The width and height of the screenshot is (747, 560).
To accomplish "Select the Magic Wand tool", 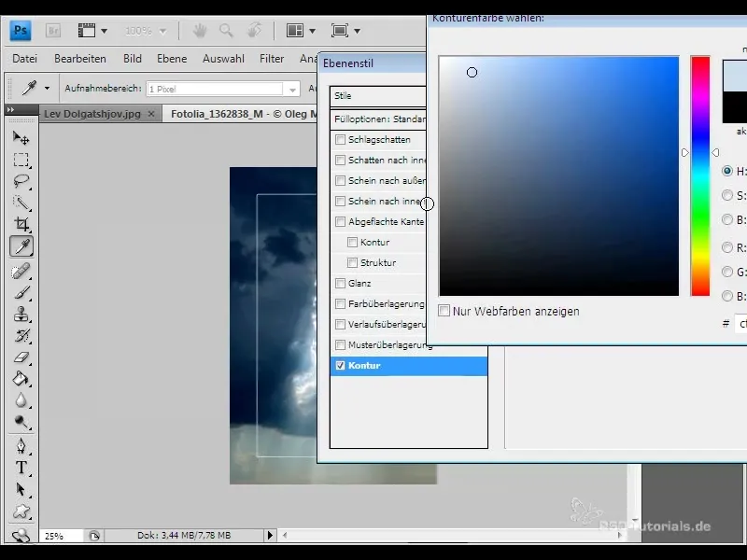I will [21, 203].
